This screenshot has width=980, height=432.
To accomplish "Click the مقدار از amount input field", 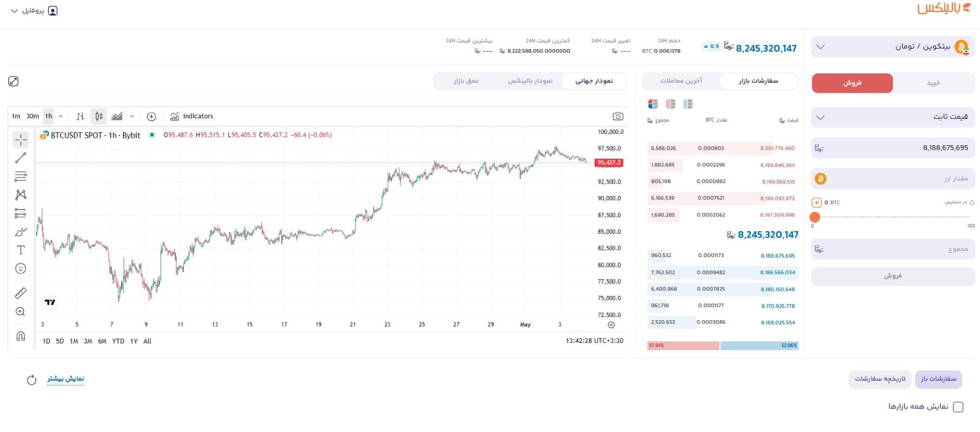I will (x=893, y=179).
